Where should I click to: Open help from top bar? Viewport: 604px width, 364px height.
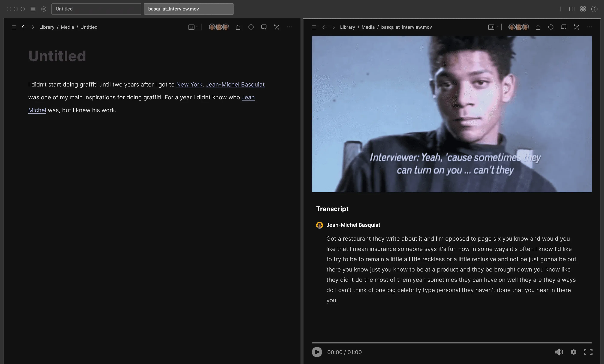pyautogui.click(x=594, y=9)
